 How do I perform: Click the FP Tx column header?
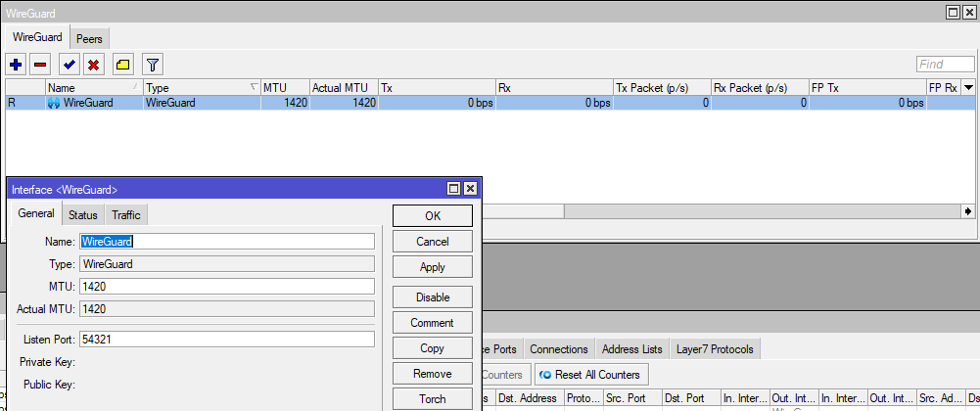point(866,88)
